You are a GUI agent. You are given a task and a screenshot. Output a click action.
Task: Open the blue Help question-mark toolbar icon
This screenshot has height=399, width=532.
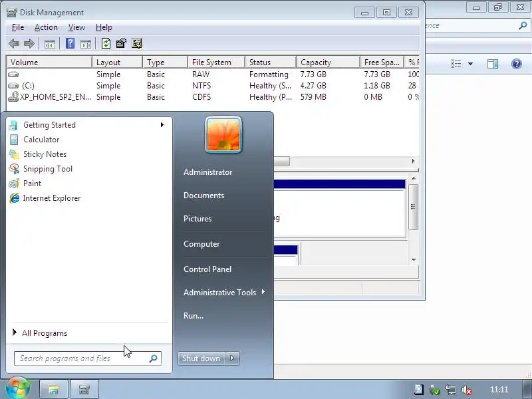pos(70,43)
